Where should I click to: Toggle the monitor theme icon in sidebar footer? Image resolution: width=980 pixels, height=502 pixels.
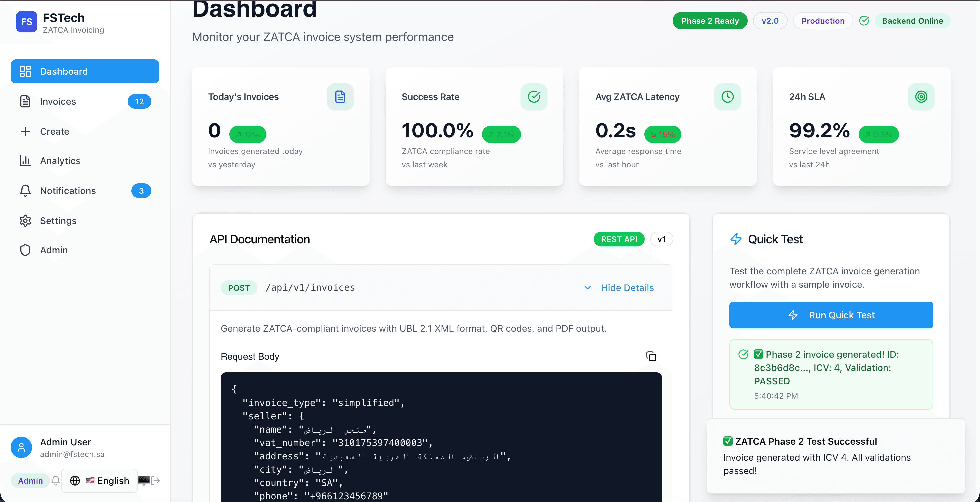(143, 481)
